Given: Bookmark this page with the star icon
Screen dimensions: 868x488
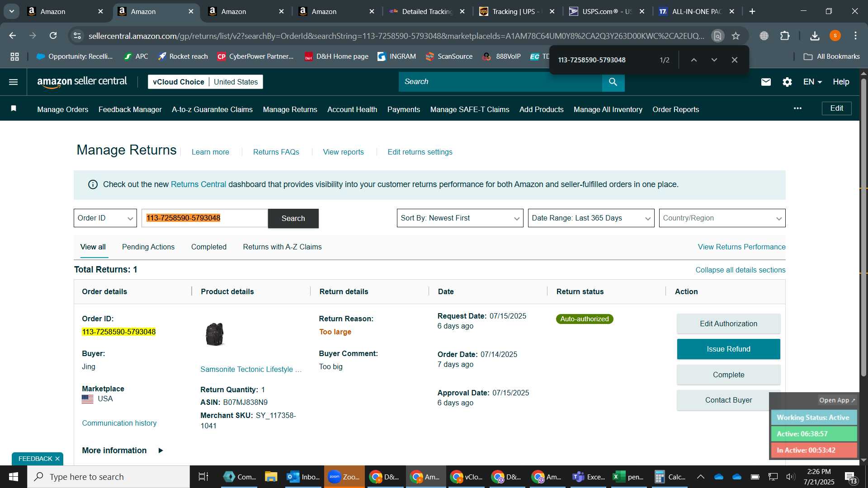Looking at the screenshot, I should [x=736, y=36].
